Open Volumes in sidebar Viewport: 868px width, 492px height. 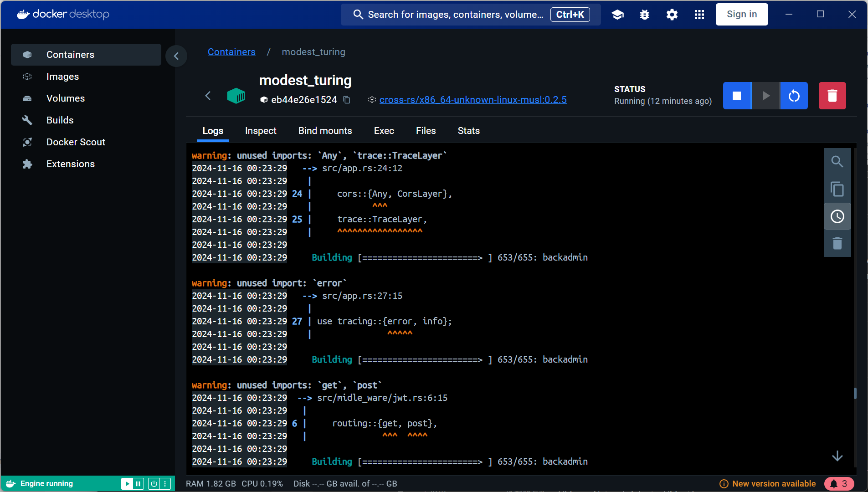click(x=86, y=98)
